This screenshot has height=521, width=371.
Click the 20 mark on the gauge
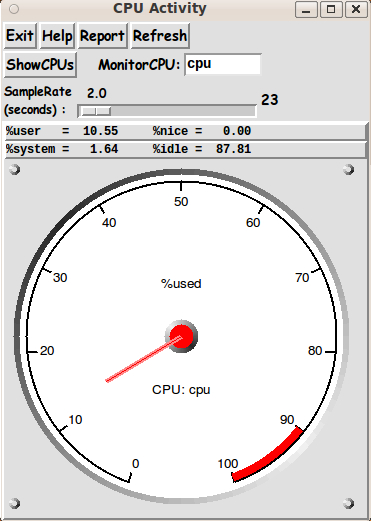click(x=47, y=351)
